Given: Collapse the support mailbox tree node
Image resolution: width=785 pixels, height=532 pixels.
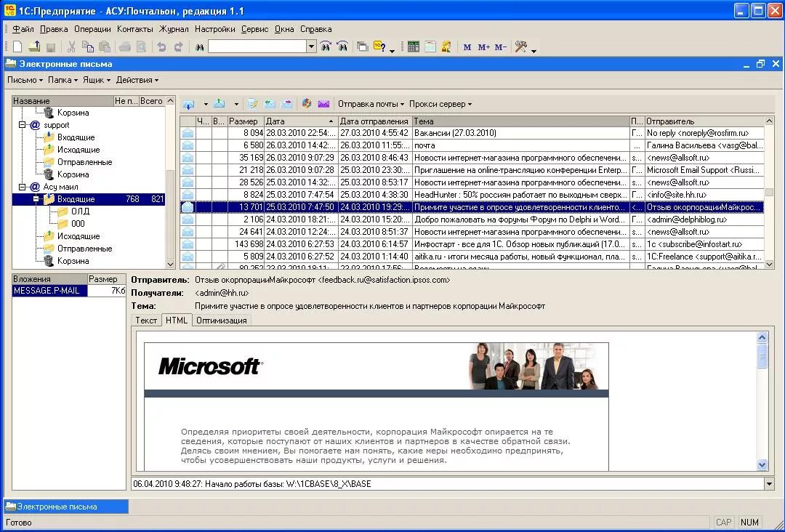Looking at the screenshot, I should click(x=22, y=124).
